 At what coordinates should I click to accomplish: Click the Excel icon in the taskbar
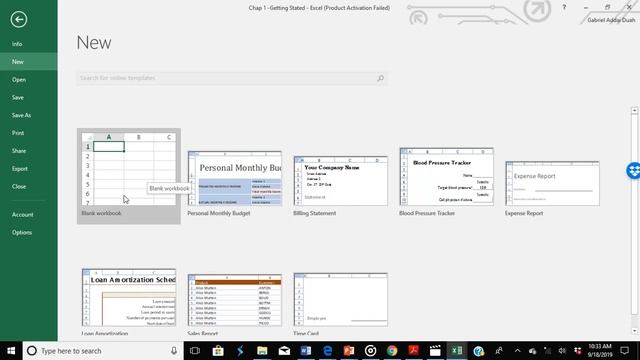[457, 351]
